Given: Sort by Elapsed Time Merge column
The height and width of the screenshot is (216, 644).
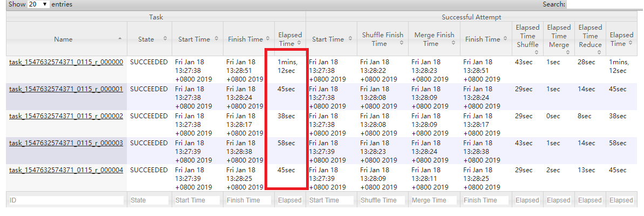Looking at the screenshot, I should [559, 39].
